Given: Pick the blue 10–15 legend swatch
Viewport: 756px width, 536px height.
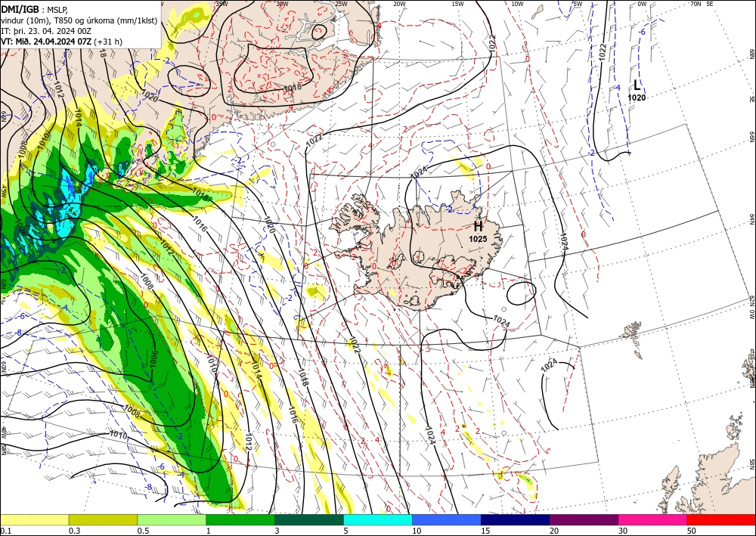Looking at the screenshot, I should coord(447,519).
